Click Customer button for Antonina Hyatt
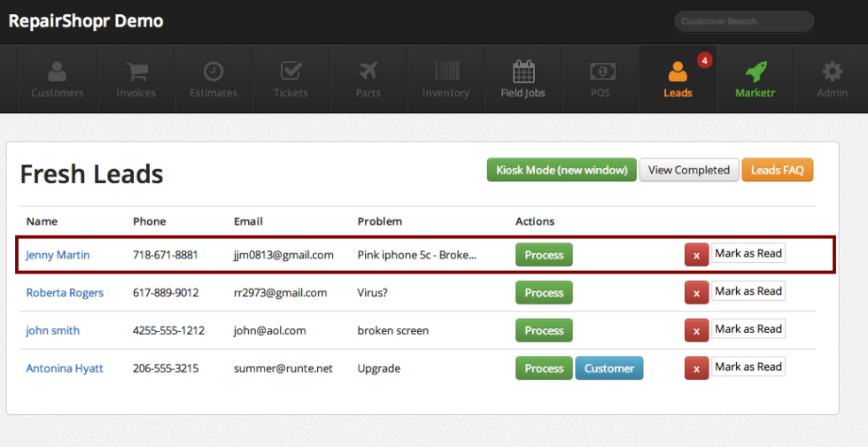 (x=608, y=368)
